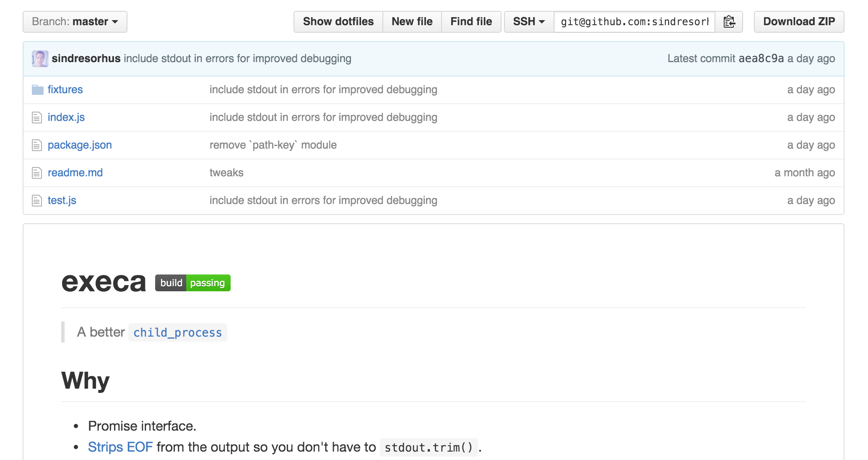This screenshot has width=868, height=460.
Task: Click the fixtures folder icon
Action: (x=37, y=90)
